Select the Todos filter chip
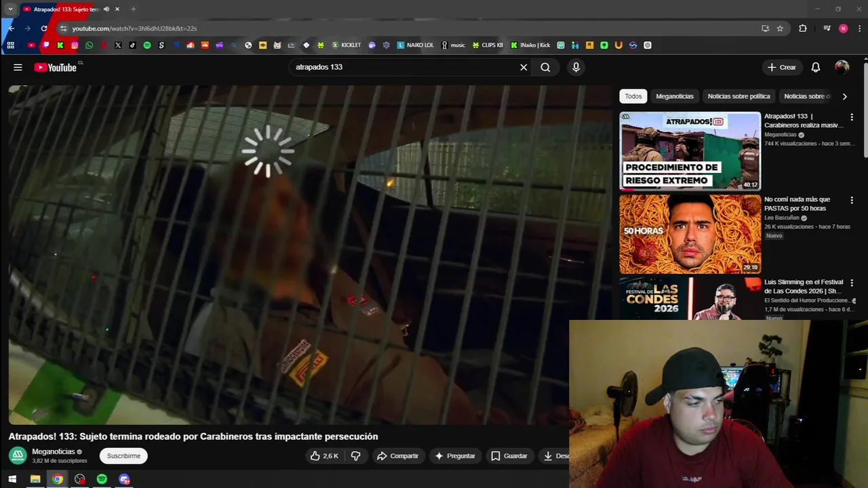Viewport: 868px width, 488px height. (x=633, y=96)
